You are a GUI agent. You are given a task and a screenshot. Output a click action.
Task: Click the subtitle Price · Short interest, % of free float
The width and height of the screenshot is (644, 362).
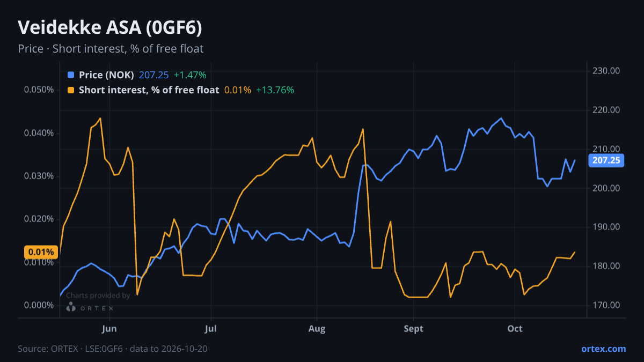point(111,49)
